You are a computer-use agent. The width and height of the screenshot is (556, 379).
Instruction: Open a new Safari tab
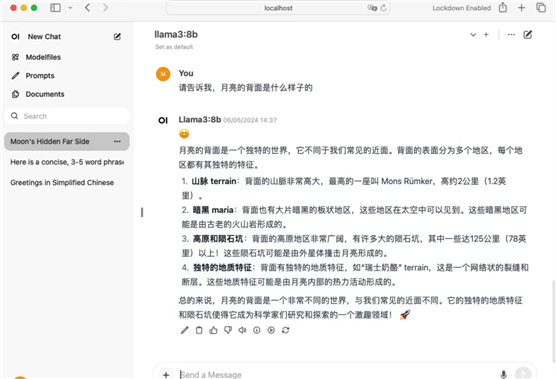click(521, 8)
